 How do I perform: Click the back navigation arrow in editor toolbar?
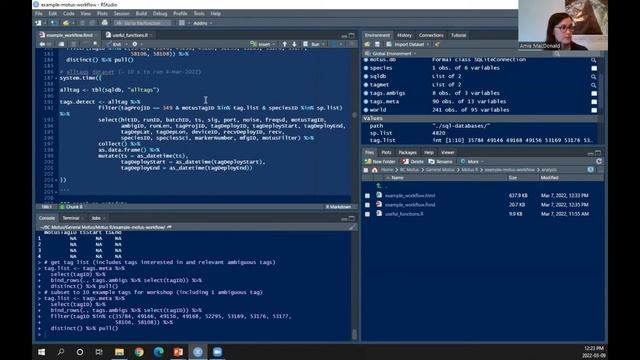42,44
